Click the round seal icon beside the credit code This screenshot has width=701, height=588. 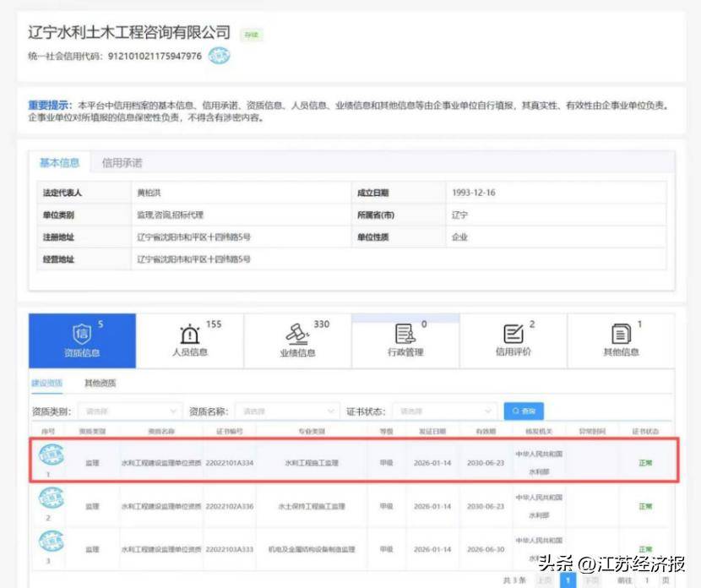(219, 56)
